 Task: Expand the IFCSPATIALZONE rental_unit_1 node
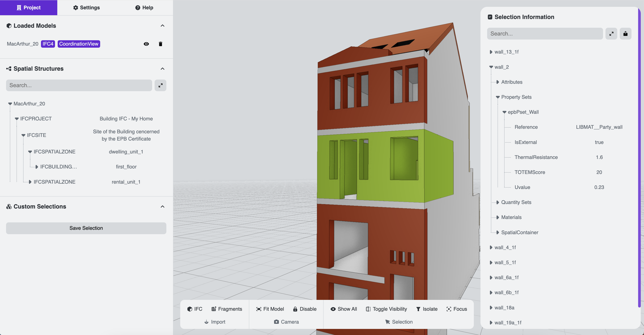(x=30, y=182)
